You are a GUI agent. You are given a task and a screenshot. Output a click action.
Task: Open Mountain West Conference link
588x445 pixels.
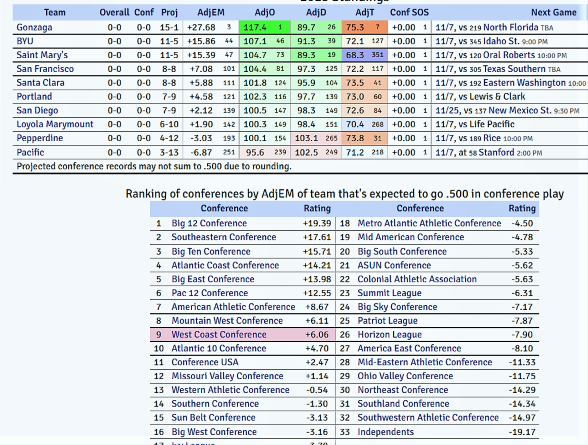(227, 321)
